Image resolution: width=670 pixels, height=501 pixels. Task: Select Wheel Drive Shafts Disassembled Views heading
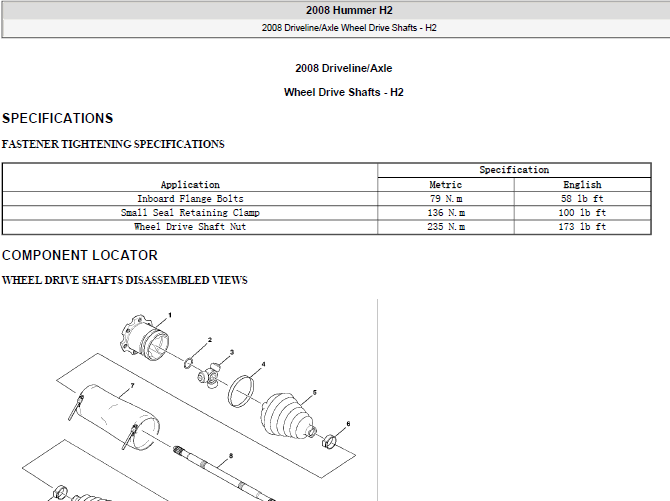click(x=125, y=280)
